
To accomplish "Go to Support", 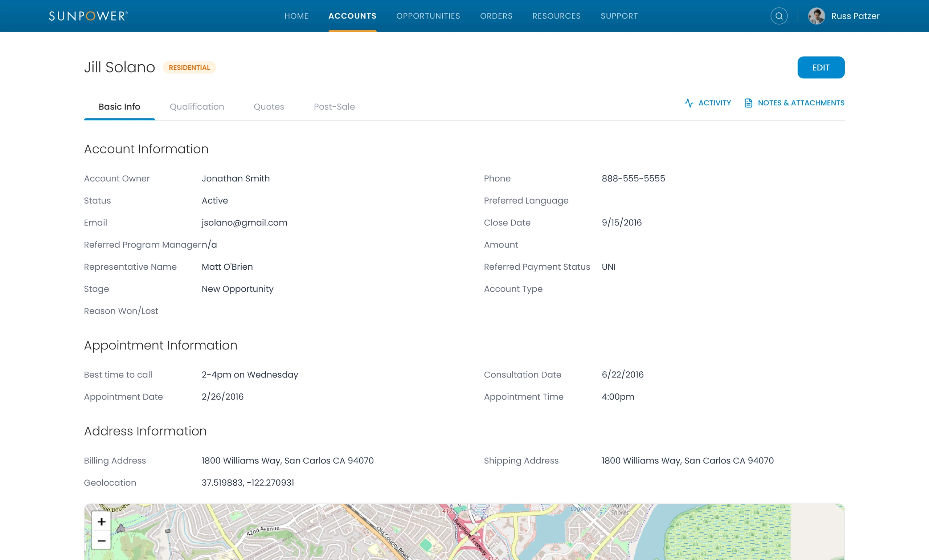I will tap(619, 16).
